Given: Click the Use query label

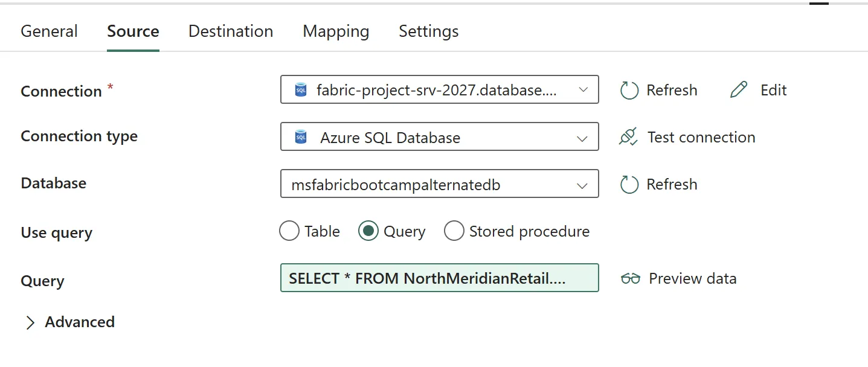Looking at the screenshot, I should tap(56, 233).
